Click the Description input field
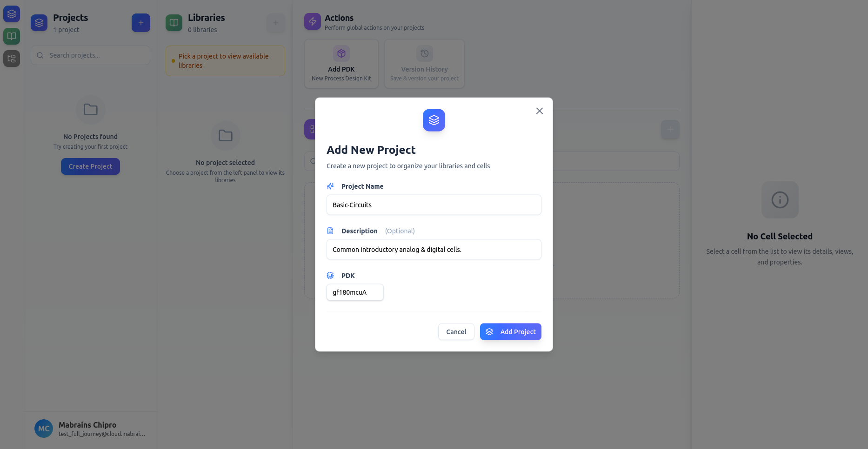 click(434, 250)
